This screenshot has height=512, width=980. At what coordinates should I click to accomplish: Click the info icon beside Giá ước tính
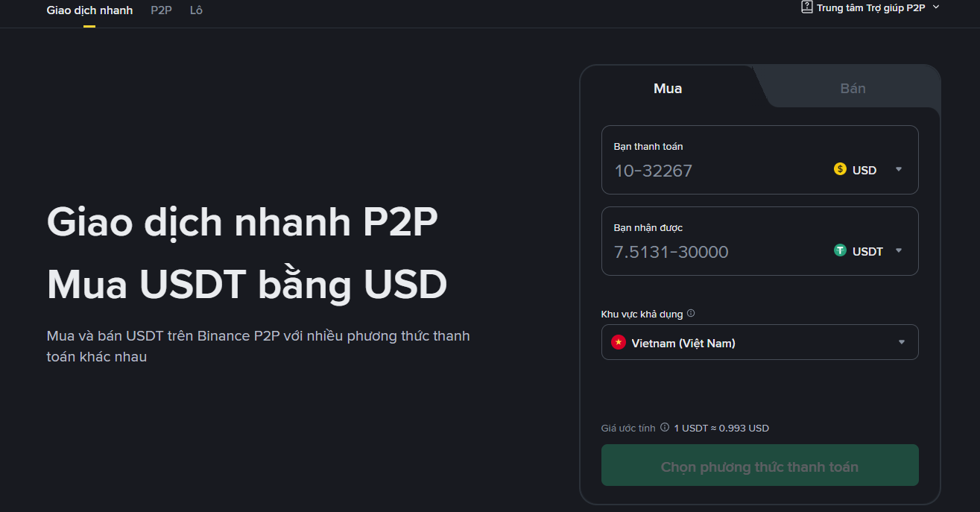coord(665,428)
